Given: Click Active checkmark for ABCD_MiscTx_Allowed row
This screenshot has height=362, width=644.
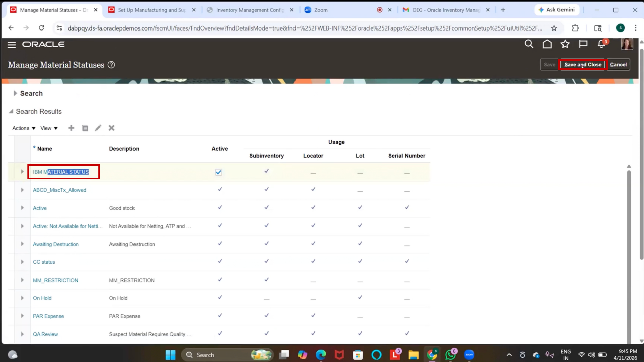Looking at the screenshot, I should (x=220, y=189).
